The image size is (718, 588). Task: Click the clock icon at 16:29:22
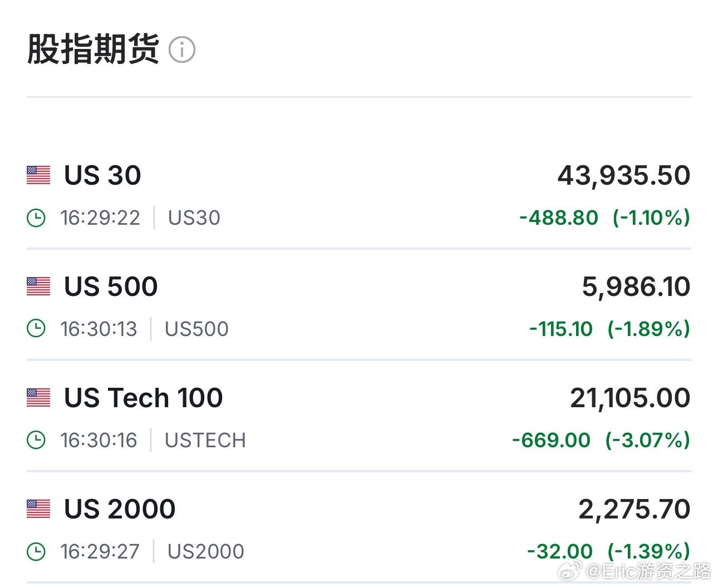pos(36,218)
